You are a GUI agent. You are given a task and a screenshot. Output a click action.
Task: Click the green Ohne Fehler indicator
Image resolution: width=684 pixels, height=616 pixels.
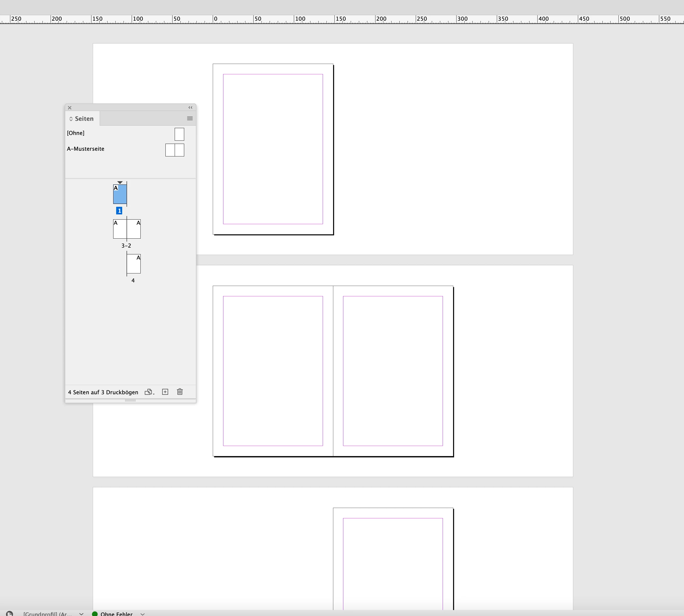(x=95, y=614)
